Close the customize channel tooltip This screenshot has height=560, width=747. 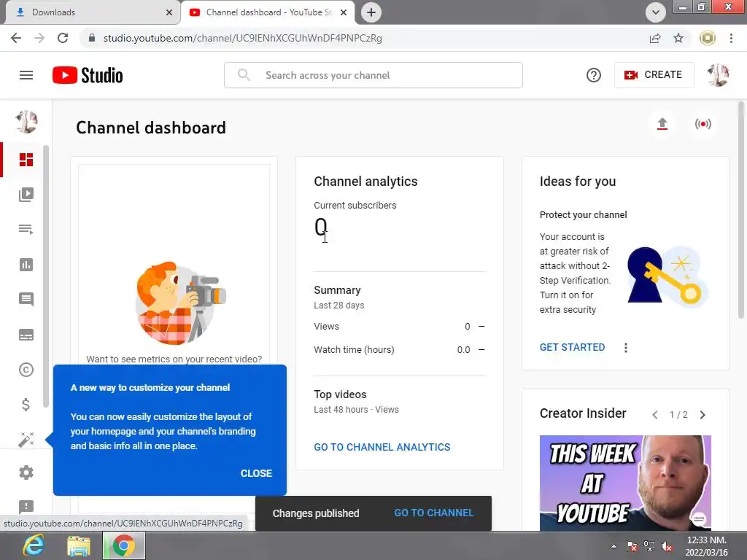[256, 473]
